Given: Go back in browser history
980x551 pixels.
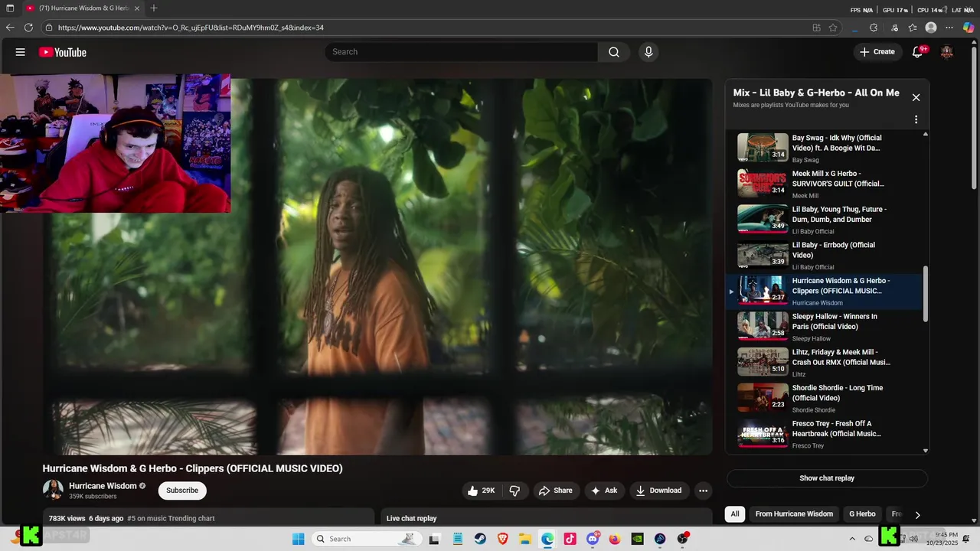Looking at the screenshot, I should coord(10,28).
